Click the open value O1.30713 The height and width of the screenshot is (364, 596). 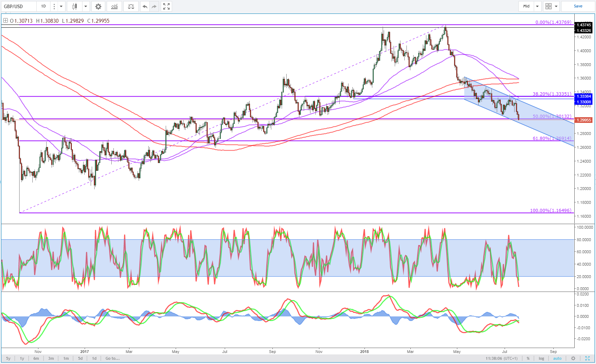[21, 21]
